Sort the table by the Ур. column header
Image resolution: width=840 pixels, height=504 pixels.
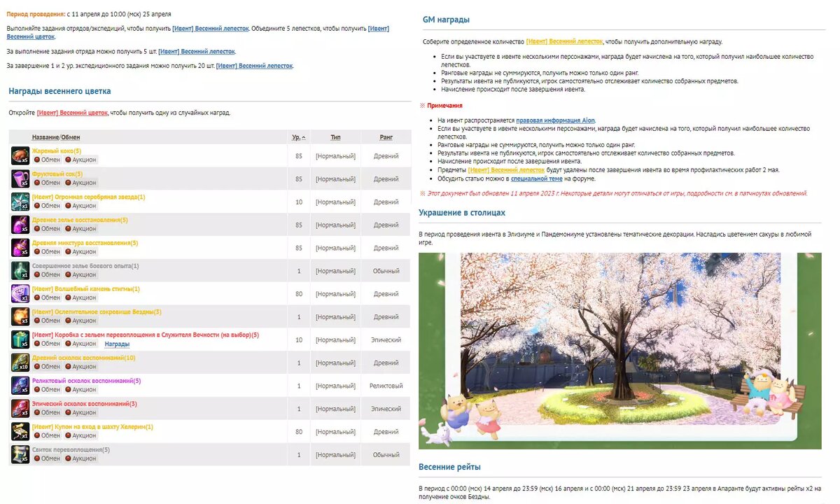click(x=299, y=137)
